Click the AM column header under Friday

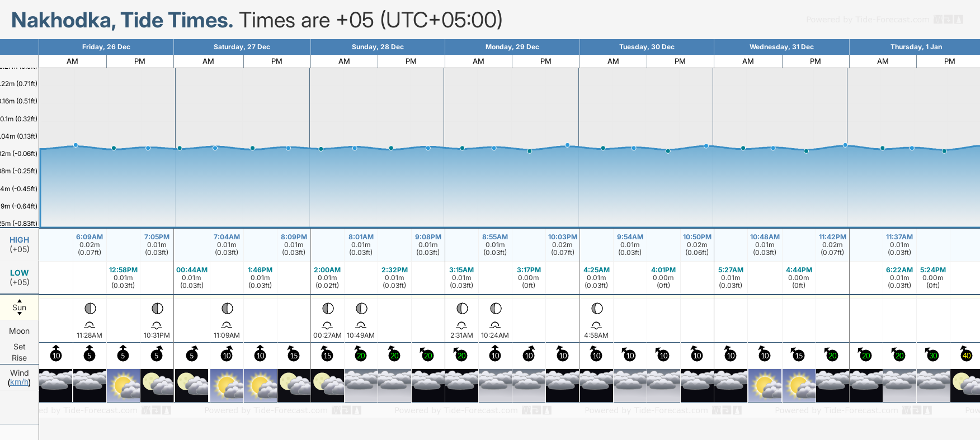(73, 61)
